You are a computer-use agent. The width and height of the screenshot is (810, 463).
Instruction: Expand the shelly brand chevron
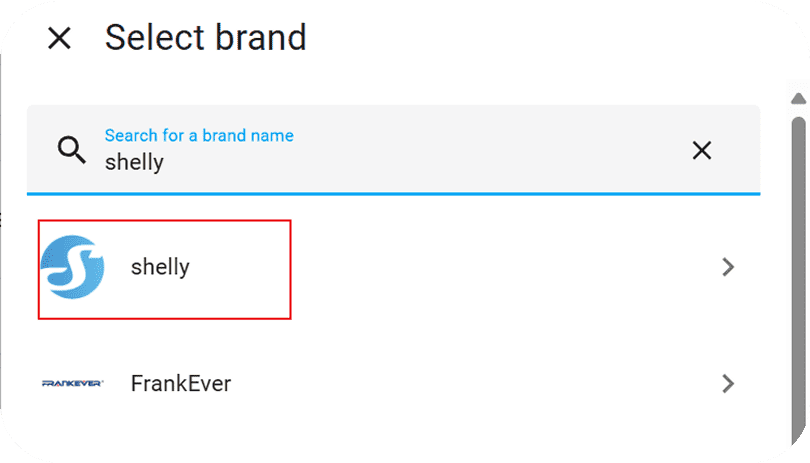(x=728, y=267)
